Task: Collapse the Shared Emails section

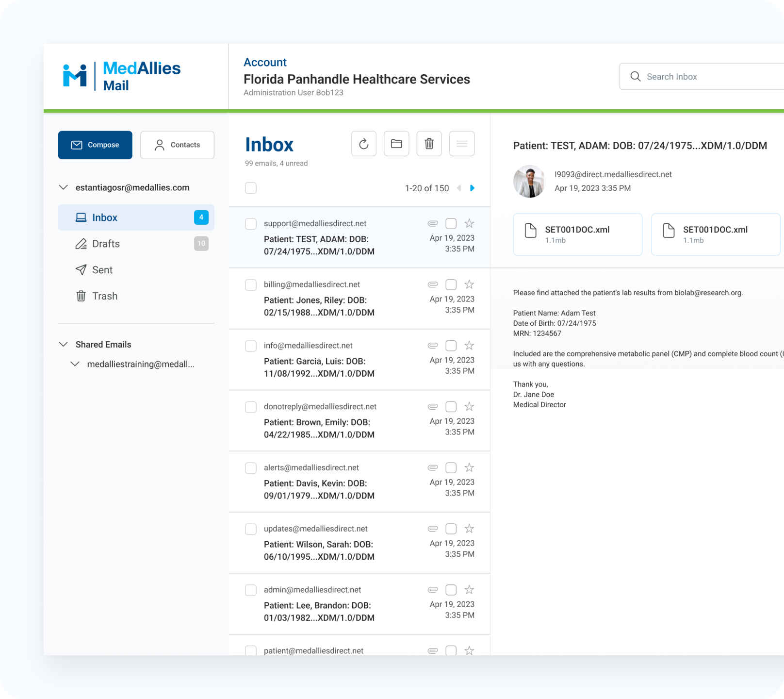Action: pos(64,344)
